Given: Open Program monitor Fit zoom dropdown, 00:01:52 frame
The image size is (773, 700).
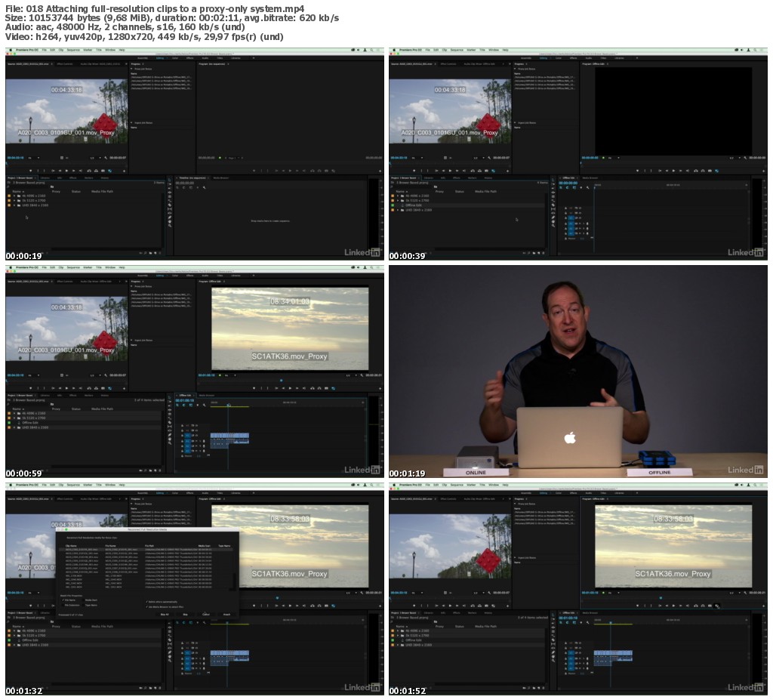Looking at the screenshot, I should [x=614, y=593].
